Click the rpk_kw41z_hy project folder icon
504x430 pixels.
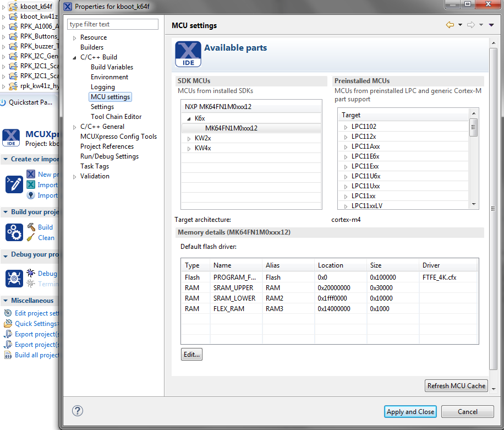click(x=13, y=86)
